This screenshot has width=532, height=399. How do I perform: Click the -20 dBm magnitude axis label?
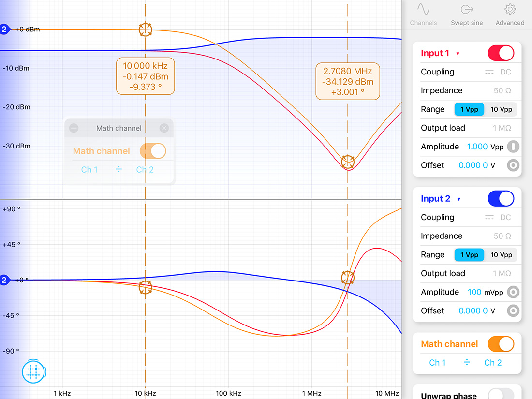[x=16, y=107]
